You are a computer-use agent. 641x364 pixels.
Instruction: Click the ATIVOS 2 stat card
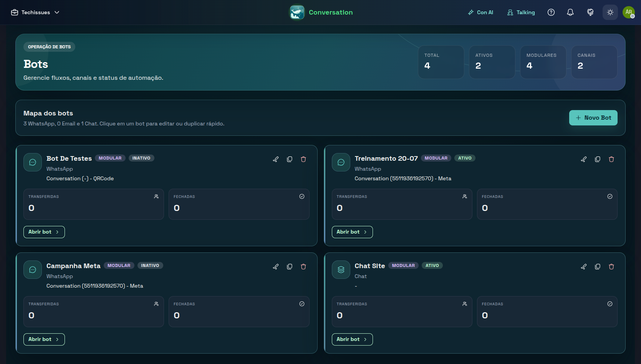492,62
